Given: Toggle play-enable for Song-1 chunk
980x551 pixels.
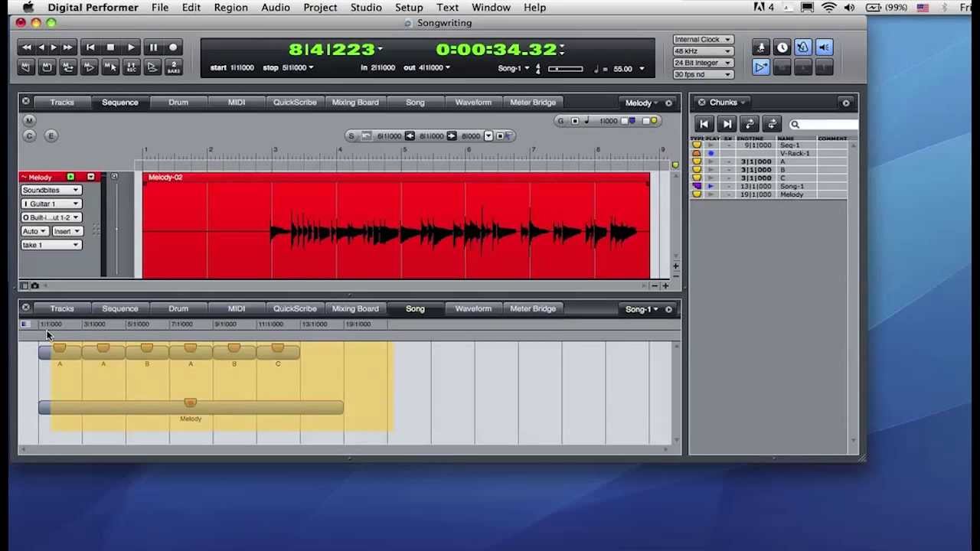Looking at the screenshot, I should 711,187.
